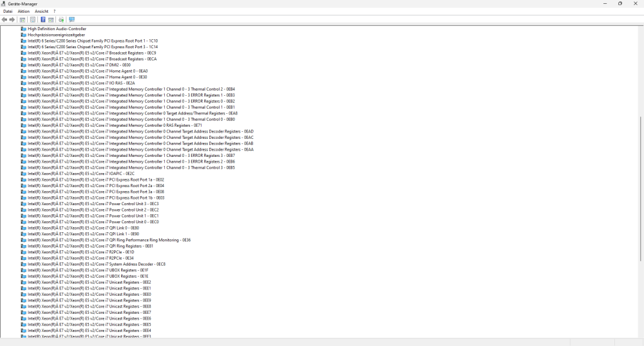Click the update driver software icon
This screenshot has height=346, width=644.
pyautogui.click(x=61, y=20)
